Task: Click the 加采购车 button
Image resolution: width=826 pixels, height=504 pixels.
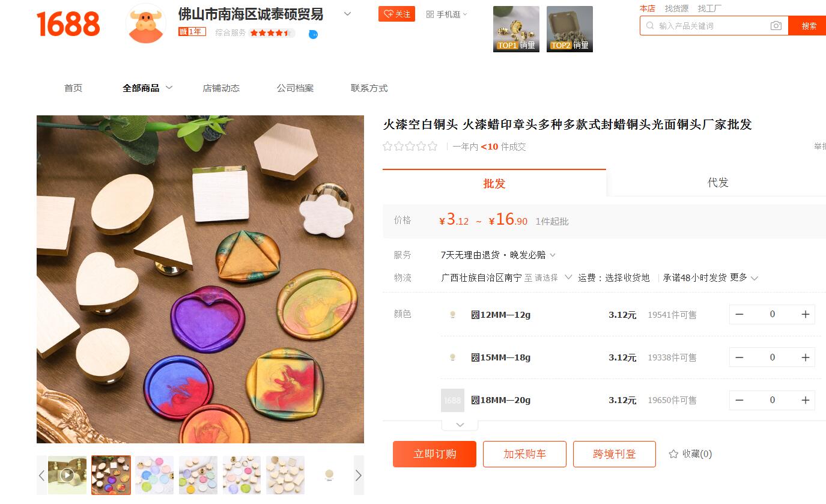Action: [x=524, y=454]
